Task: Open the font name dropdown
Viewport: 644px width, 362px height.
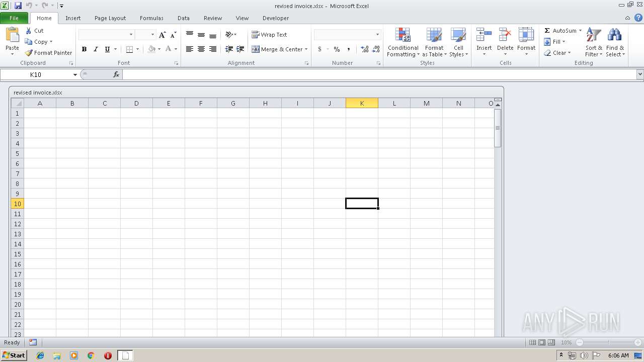Action: 131,35
